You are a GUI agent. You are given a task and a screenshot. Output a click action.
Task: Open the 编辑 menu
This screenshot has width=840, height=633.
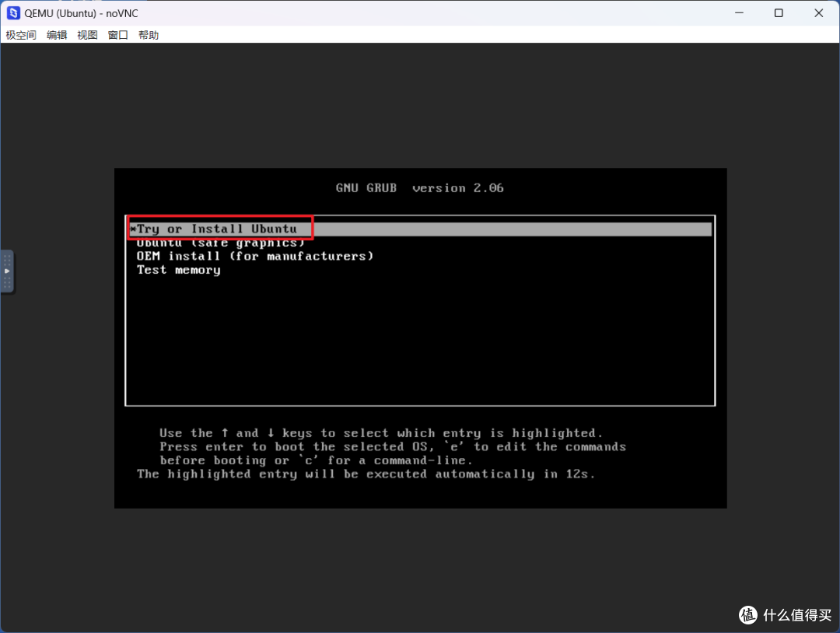[57, 35]
